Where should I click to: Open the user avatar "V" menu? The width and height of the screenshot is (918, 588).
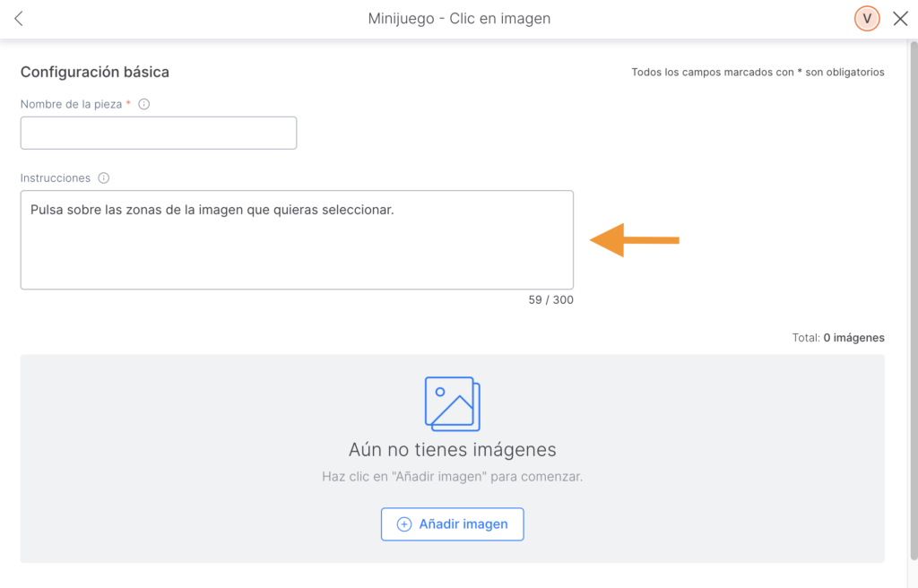867,19
